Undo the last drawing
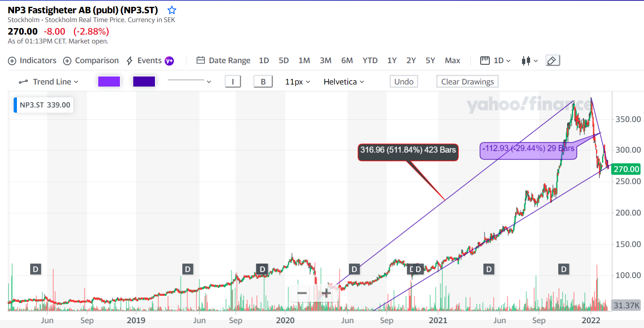Viewport: 644px width, 328px height. tap(404, 82)
